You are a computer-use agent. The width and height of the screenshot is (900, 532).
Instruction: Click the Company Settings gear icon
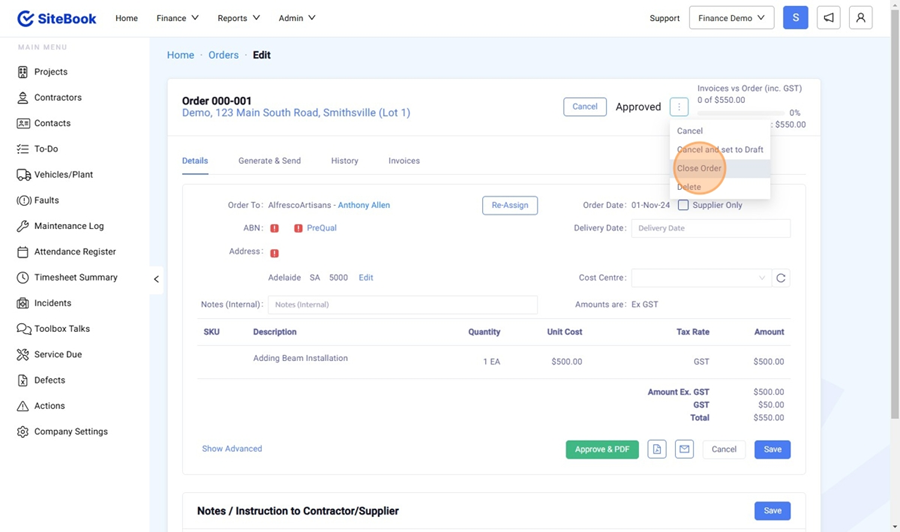[x=23, y=432]
